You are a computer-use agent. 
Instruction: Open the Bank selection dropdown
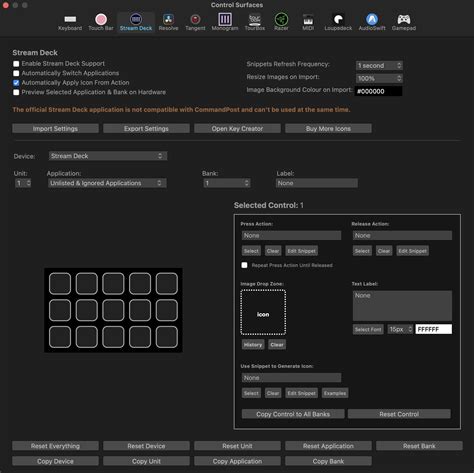click(227, 183)
